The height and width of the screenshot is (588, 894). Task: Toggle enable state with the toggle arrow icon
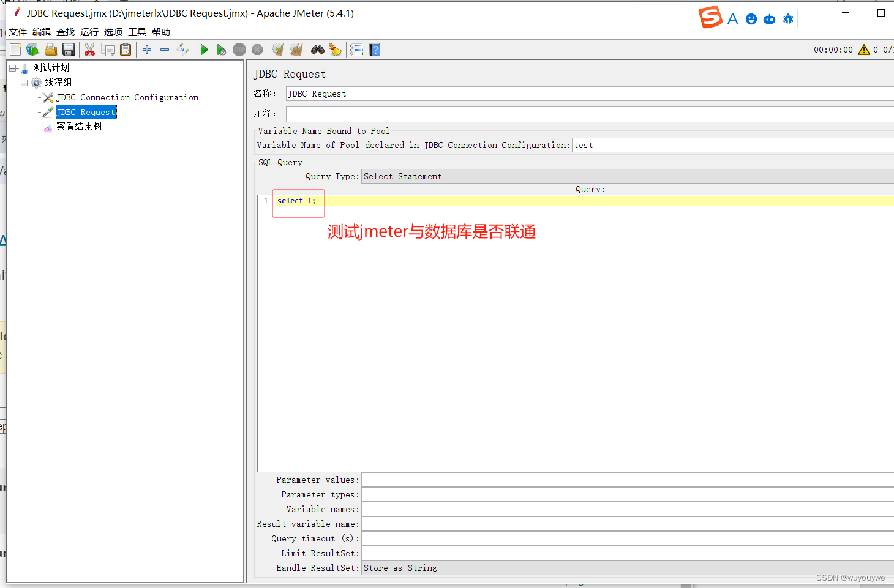point(182,50)
